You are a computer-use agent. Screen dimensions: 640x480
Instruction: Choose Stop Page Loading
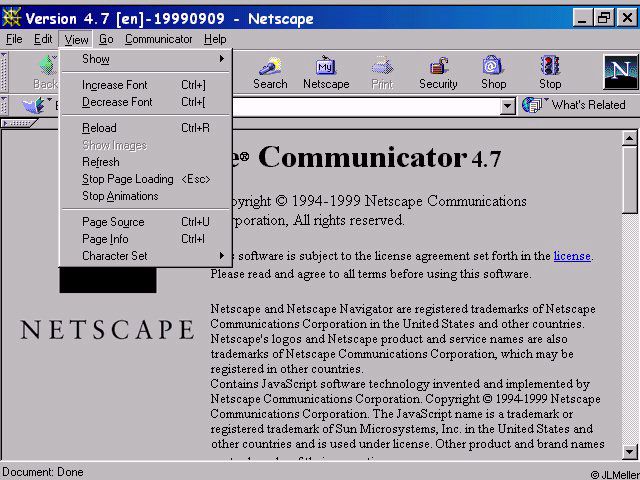(x=147, y=179)
